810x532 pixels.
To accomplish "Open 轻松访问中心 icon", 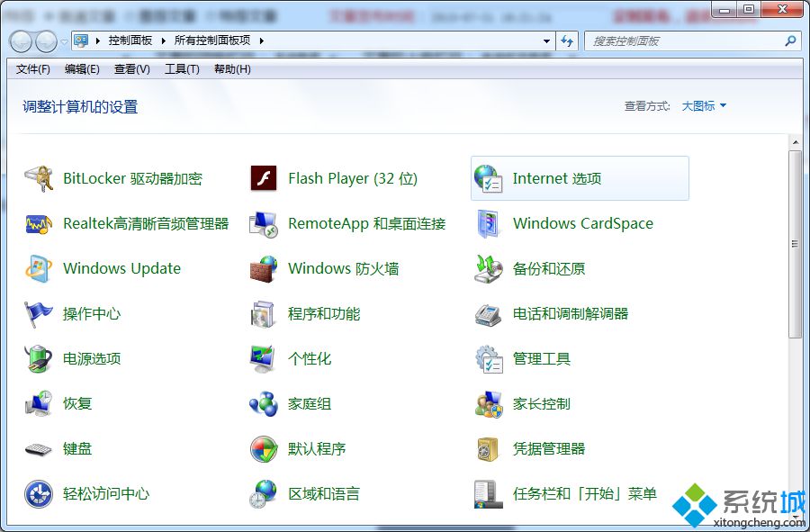I will tap(39, 494).
